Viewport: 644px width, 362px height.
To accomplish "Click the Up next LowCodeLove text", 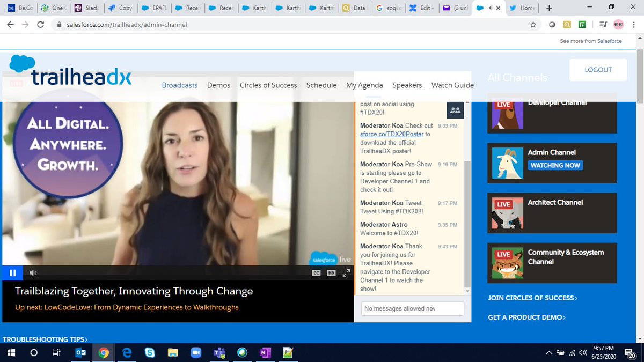I will [127, 307].
